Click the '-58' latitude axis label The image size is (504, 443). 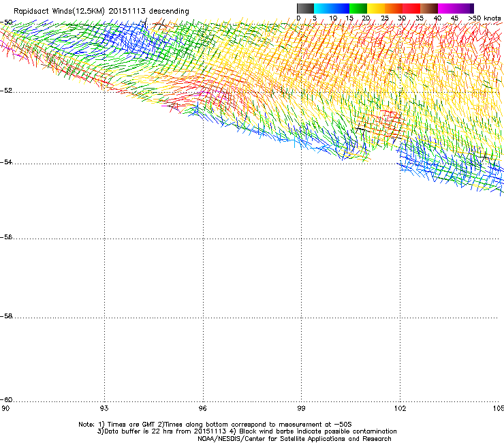click(6, 316)
